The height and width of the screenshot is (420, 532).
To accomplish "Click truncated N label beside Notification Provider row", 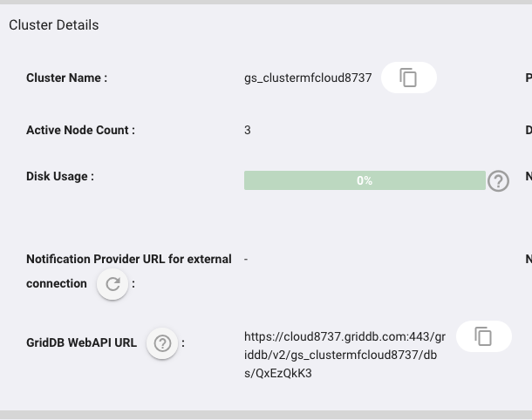I will pos(529,260).
